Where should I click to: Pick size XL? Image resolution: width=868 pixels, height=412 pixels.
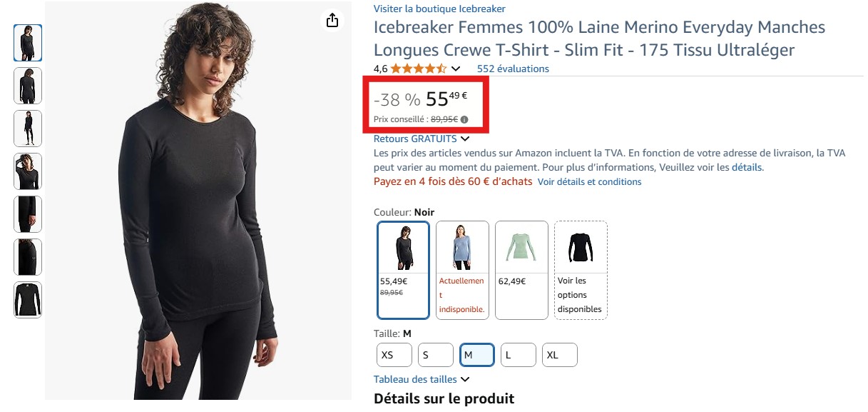[559, 355]
